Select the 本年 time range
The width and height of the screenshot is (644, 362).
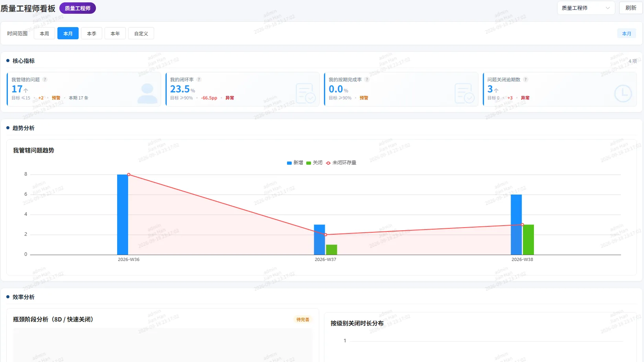click(115, 33)
